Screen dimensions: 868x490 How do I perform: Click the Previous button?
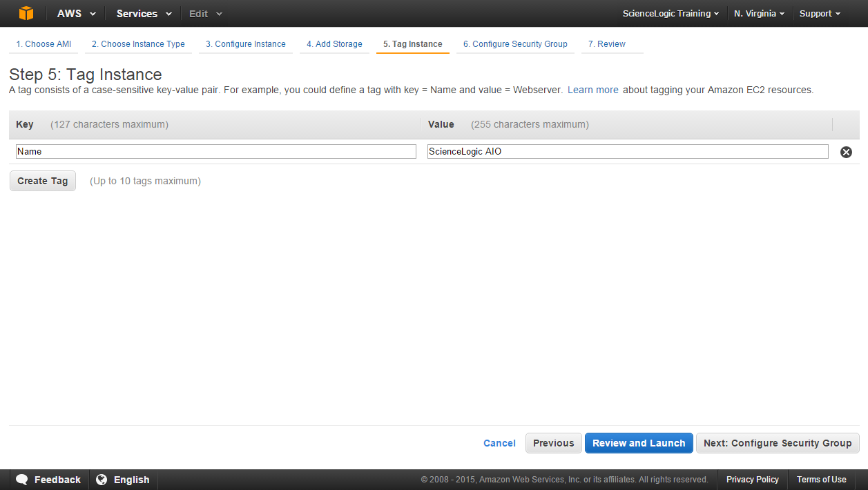[553, 443]
